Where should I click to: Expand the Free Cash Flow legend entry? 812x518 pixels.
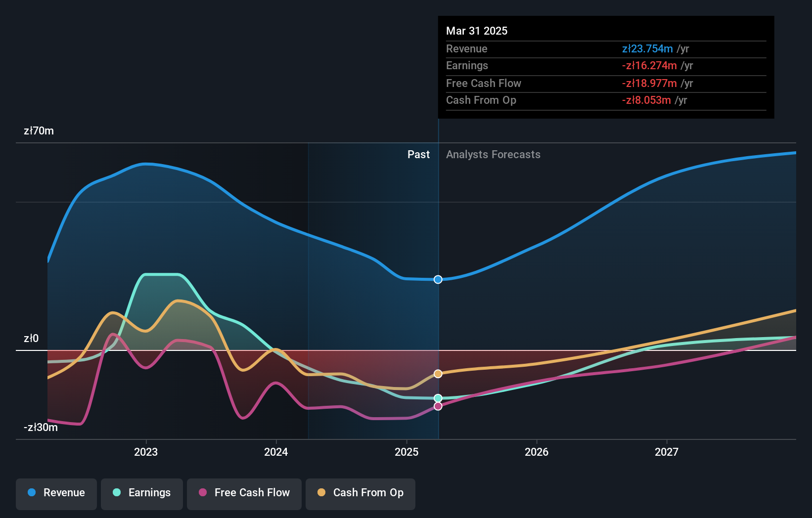point(244,493)
